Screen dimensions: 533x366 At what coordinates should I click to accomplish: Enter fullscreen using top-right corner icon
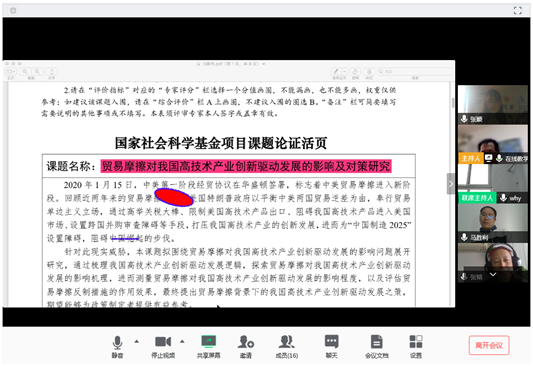click(518, 11)
